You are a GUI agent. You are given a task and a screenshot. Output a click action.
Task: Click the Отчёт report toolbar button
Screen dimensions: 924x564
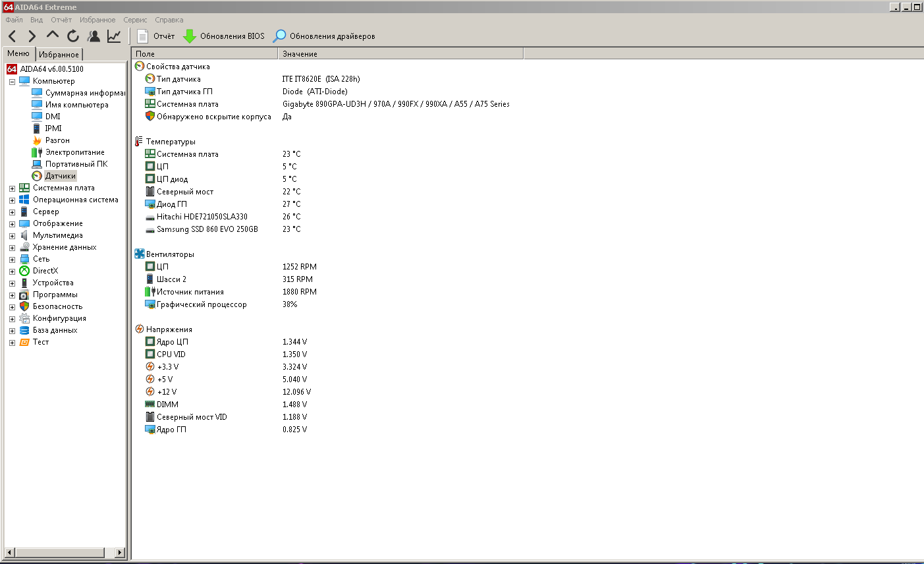pos(156,36)
